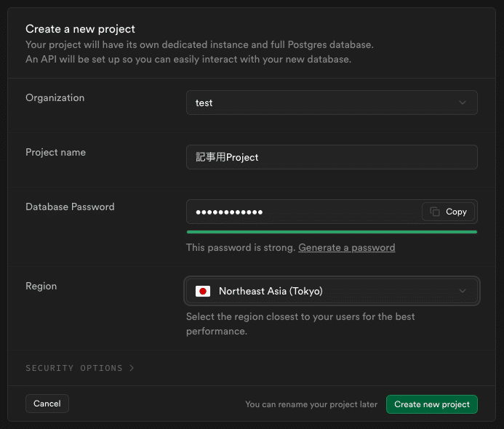Click the Generate a password link
The width and height of the screenshot is (504, 429).
tap(346, 247)
